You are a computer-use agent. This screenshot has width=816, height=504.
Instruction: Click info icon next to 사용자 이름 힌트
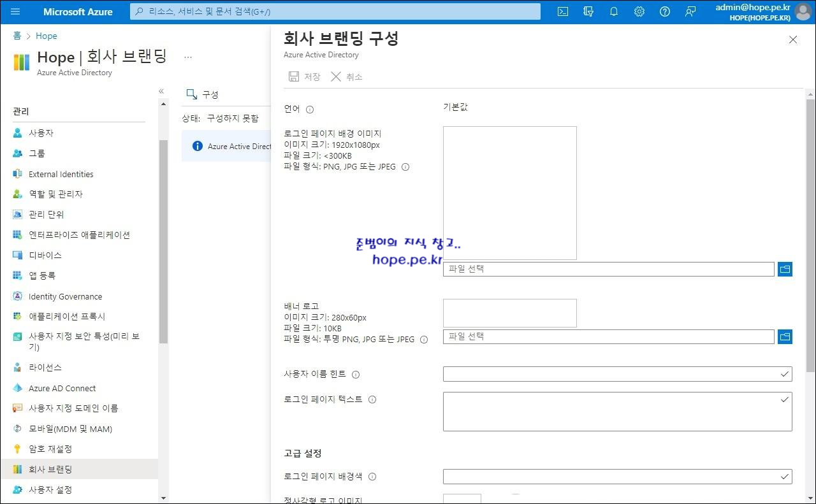tap(356, 375)
